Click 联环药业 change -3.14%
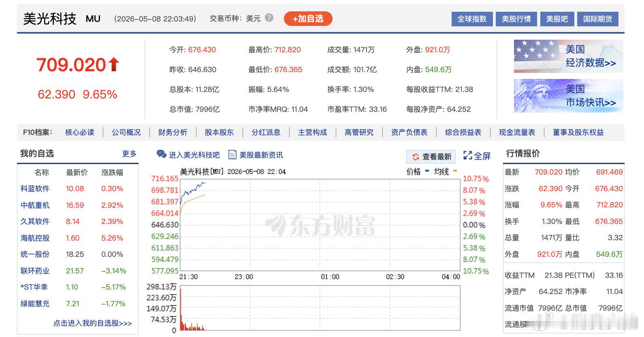 tap(114, 271)
